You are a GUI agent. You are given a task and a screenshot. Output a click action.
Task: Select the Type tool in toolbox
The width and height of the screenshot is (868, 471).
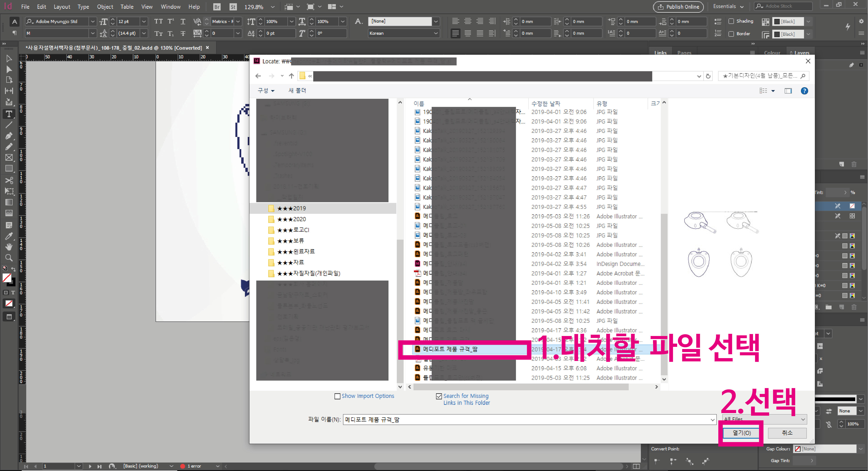coord(9,114)
